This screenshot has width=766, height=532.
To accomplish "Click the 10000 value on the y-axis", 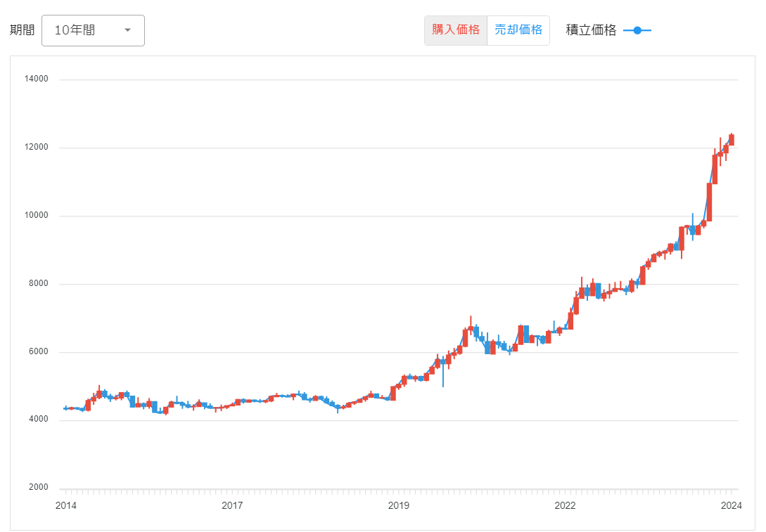I will tap(37, 216).
